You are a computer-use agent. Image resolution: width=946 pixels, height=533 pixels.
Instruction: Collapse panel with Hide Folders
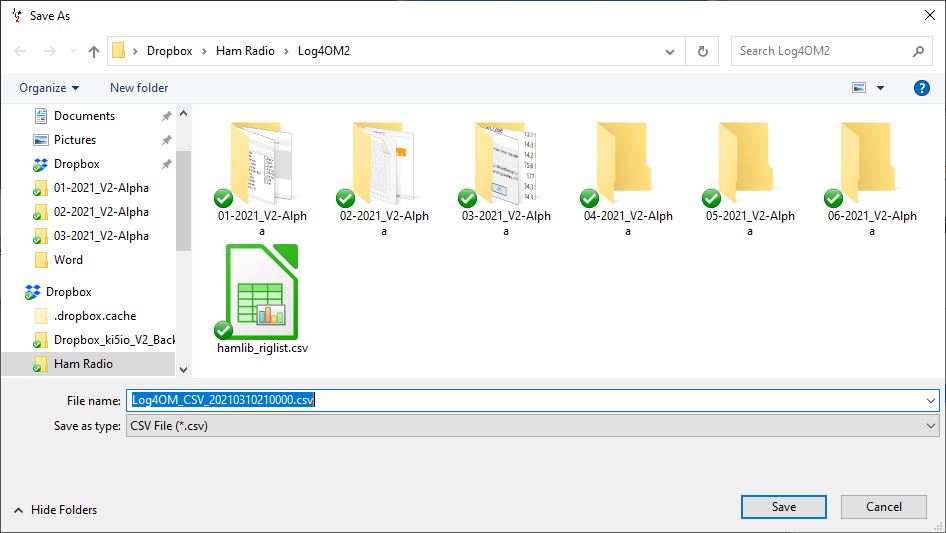(55, 510)
